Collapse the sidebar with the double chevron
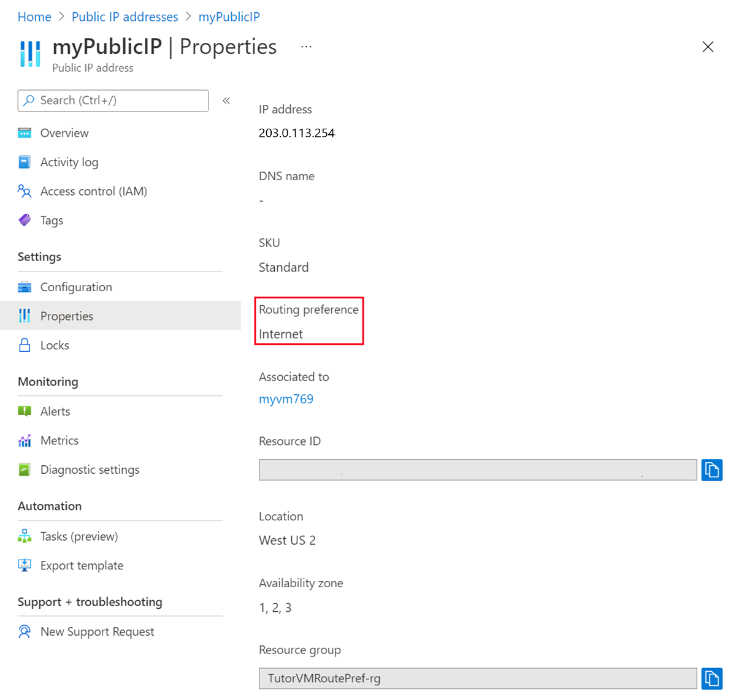736x700 pixels. point(226,100)
